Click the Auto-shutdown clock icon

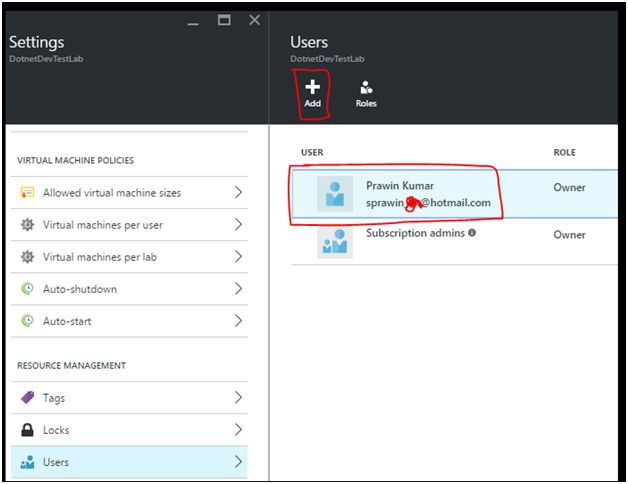click(28, 289)
